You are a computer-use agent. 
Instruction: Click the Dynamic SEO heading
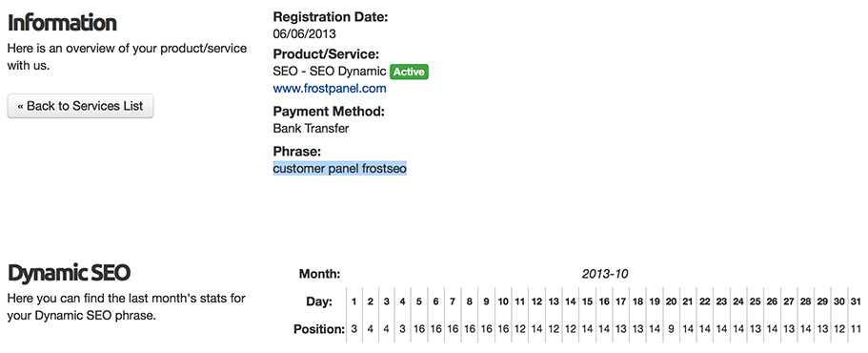click(69, 273)
